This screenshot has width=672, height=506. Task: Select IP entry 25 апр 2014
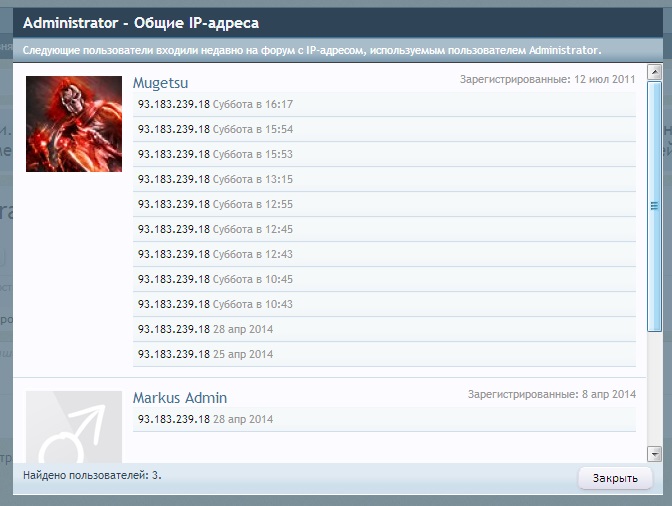point(384,354)
